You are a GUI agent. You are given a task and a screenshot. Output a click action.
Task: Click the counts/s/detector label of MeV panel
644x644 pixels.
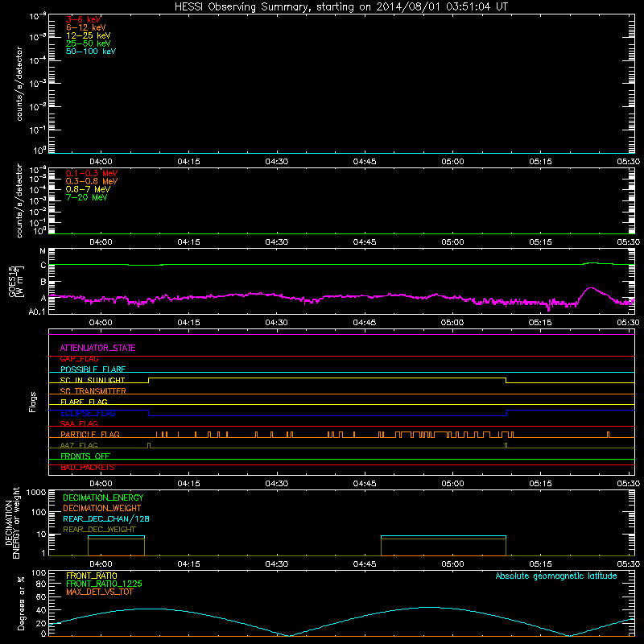19,200
